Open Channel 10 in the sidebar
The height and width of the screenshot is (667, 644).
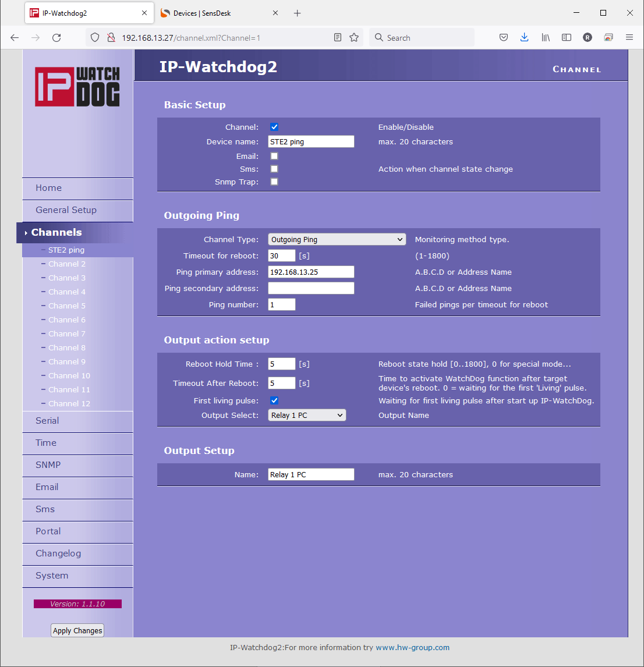click(69, 376)
